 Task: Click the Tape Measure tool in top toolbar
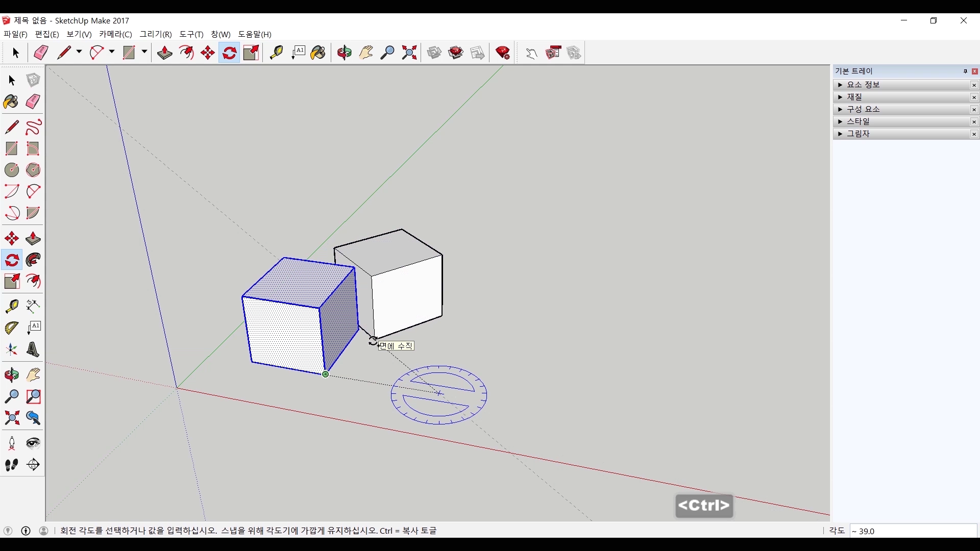click(x=276, y=53)
